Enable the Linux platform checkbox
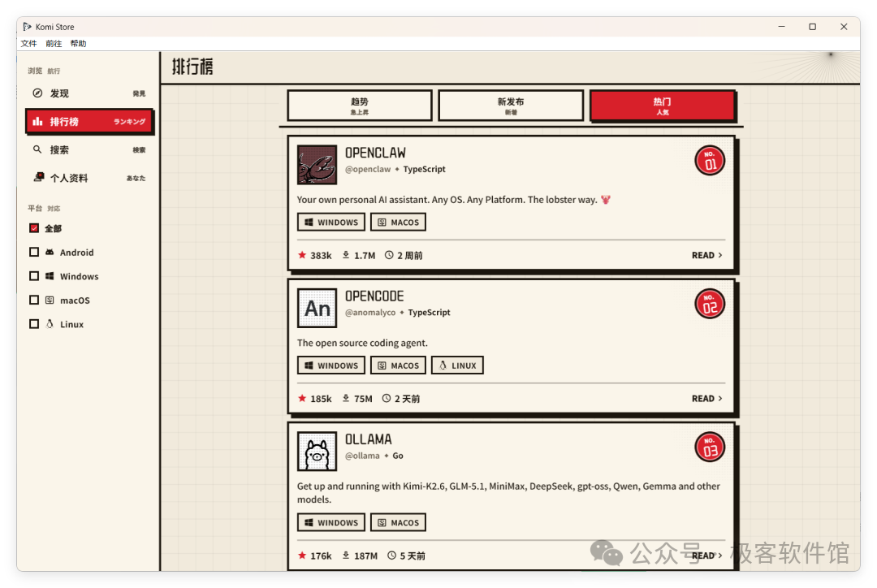The image size is (877, 588). 34,324
